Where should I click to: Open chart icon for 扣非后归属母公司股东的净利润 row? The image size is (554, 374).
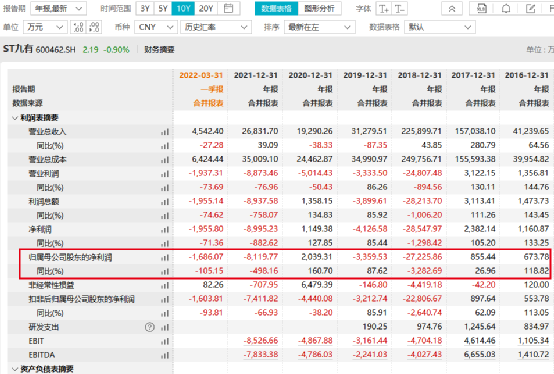(x=165, y=300)
